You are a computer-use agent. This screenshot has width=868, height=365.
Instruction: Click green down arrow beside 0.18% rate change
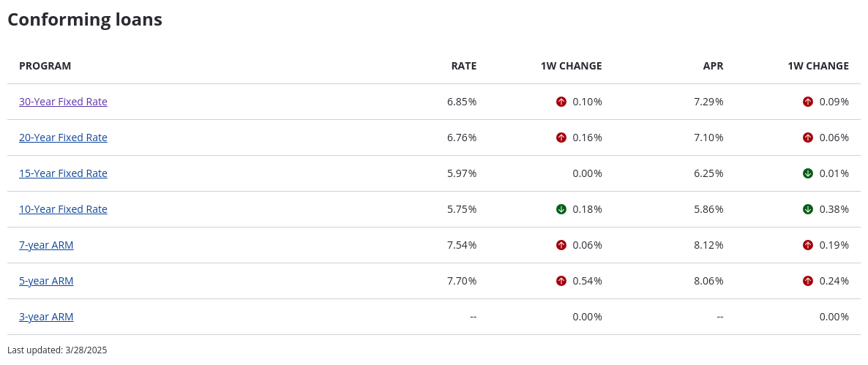click(561, 209)
